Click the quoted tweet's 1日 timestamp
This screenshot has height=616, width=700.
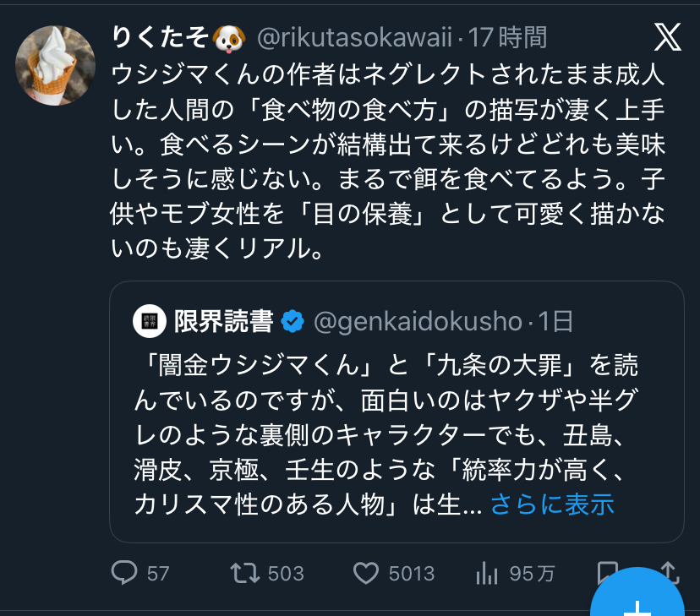[x=556, y=321]
